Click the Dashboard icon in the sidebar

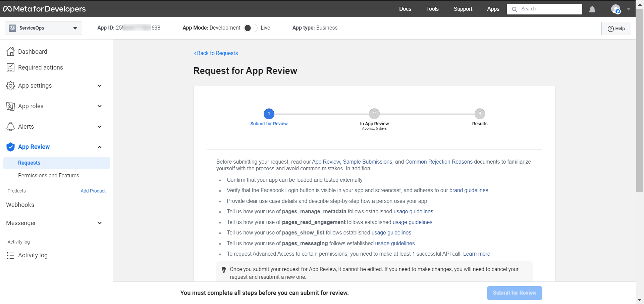10,51
